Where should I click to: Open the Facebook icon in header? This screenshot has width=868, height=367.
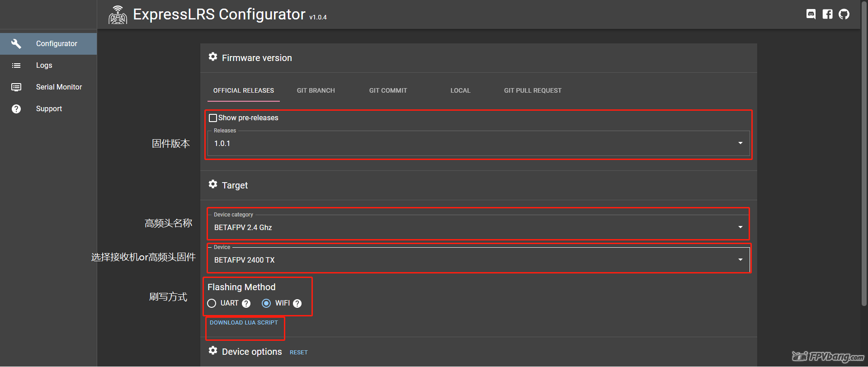click(x=827, y=14)
